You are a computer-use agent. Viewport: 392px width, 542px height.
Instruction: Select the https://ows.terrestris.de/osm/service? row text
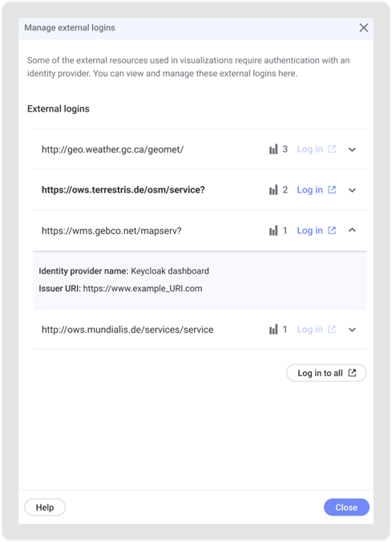123,190
